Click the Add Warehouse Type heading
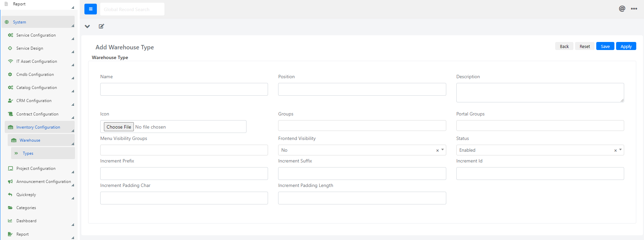Image resolution: width=644 pixels, height=240 pixels. (124, 47)
